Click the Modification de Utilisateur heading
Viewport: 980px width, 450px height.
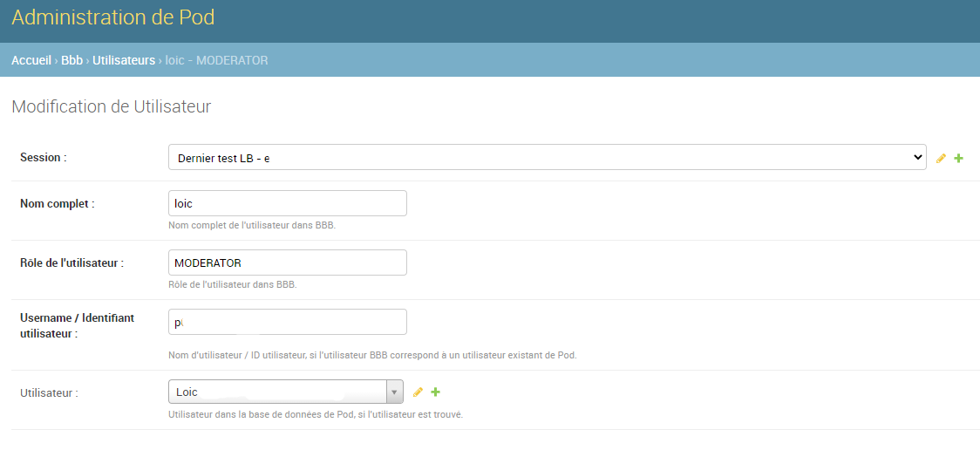[x=111, y=107]
